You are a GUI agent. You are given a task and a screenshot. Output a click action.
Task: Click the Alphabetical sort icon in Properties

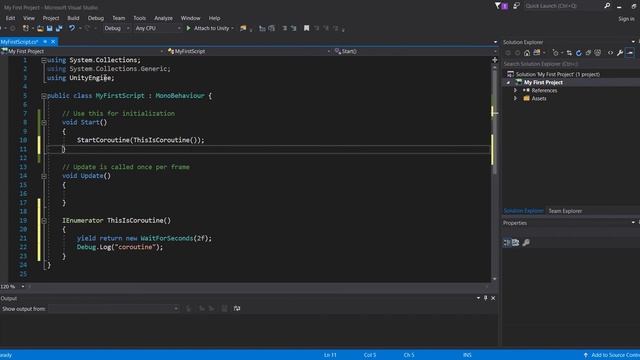[x=516, y=242]
